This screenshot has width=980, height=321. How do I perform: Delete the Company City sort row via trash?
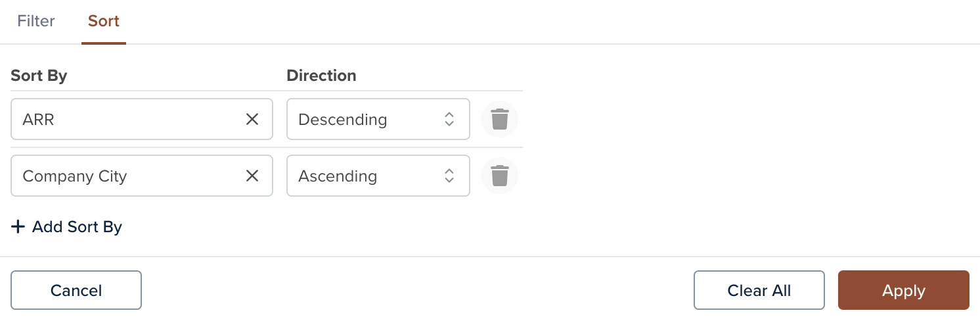point(500,176)
